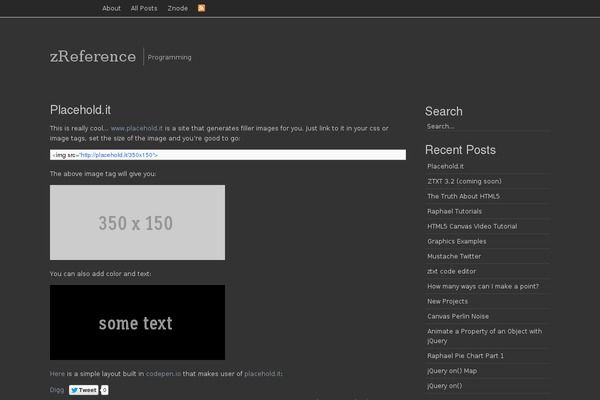Open 'Animate a Property of an Object with jQuery'
600x400 pixels.
click(x=484, y=336)
